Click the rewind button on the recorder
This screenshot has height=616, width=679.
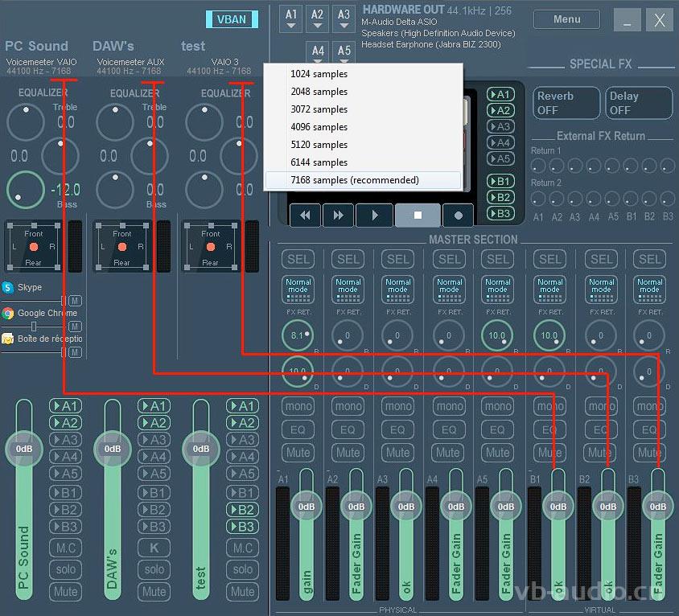305,216
